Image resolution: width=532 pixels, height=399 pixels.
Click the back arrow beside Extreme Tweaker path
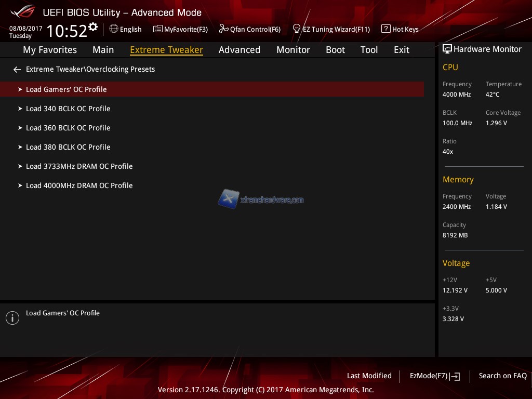17,70
